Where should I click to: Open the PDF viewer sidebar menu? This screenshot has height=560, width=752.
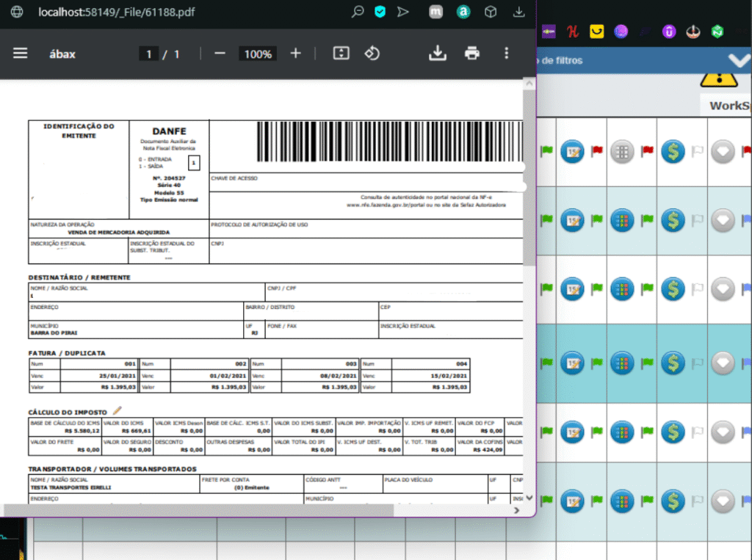coord(20,54)
